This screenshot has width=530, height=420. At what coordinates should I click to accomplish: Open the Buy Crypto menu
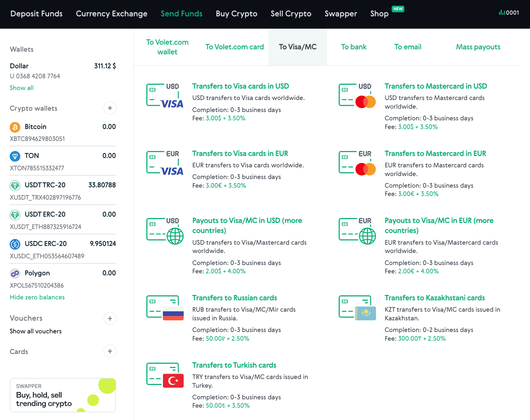coord(236,14)
